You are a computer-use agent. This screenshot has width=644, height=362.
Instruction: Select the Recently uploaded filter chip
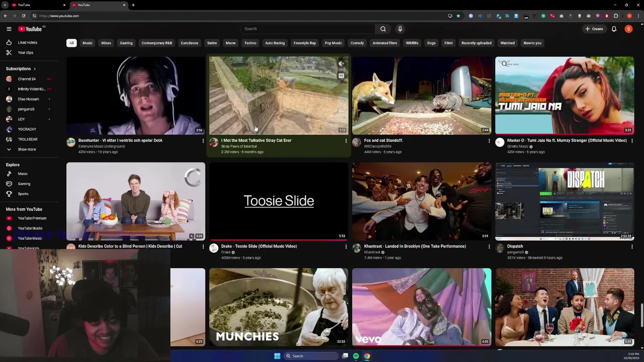click(476, 43)
